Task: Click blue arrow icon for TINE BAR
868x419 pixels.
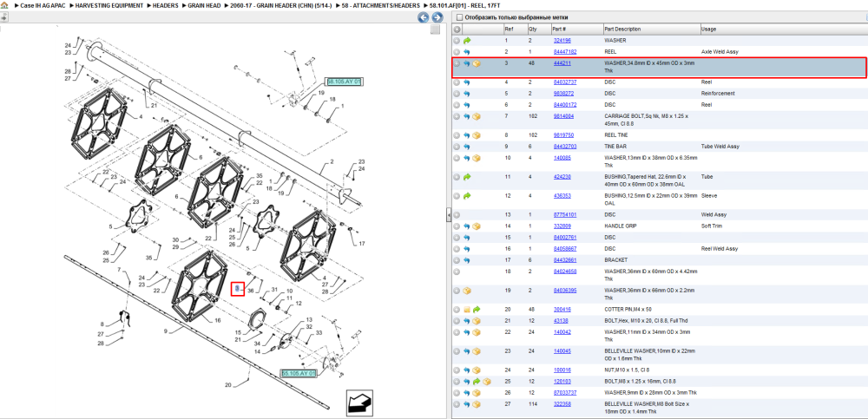Action: click(x=467, y=147)
